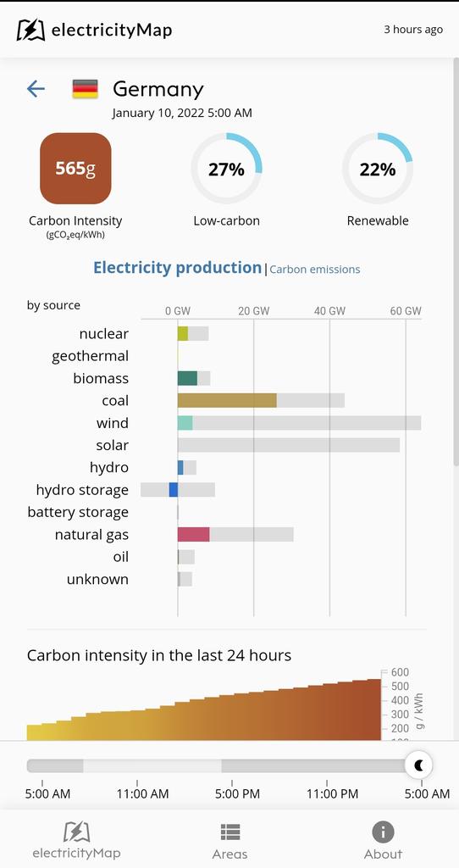Screen dimensions: 459x868
Task: Tap the 27% Low-carbon gauge
Action: 226,169
